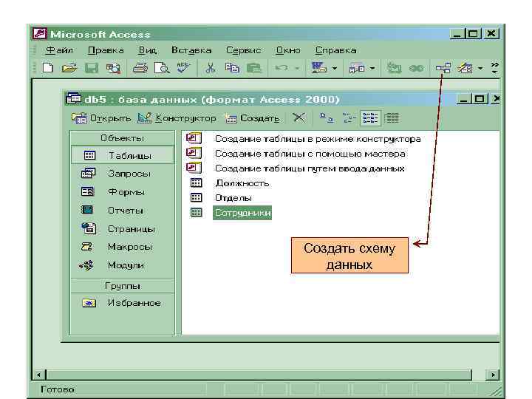Click the Объекты header bar

[122, 138]
